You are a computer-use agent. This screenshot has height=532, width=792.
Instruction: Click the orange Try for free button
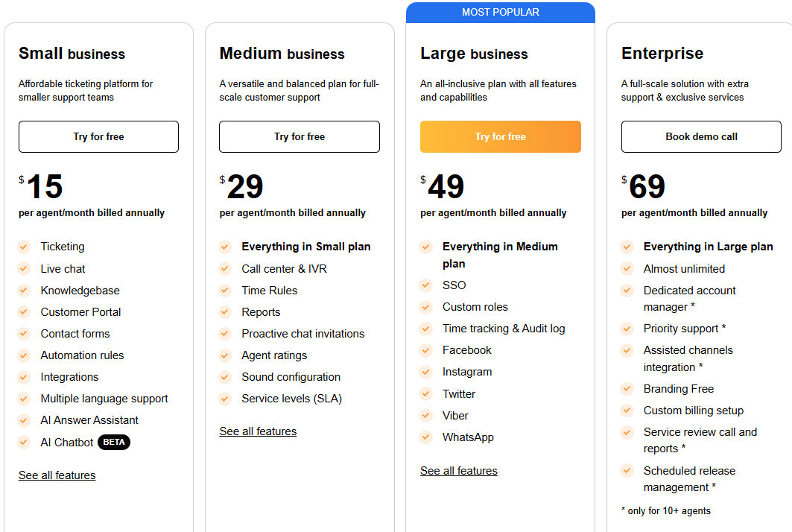point(500,136)
